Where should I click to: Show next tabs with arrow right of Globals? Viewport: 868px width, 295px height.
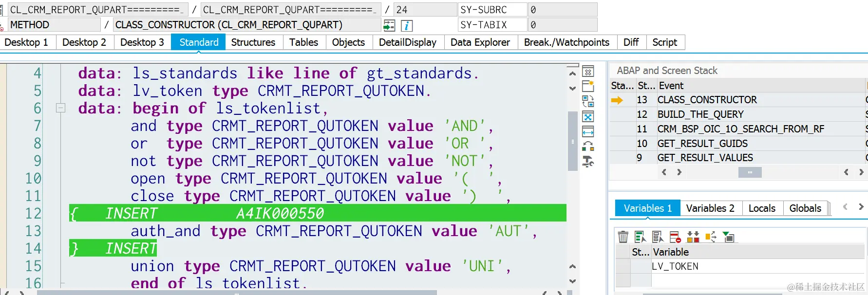tap(861, 207)
